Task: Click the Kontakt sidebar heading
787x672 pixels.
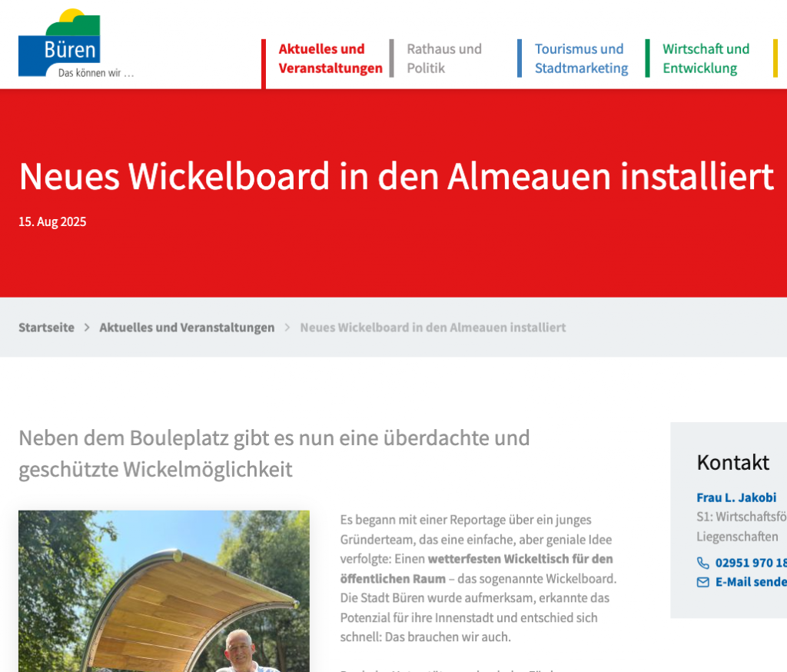Action: pyautogui.click(x=732, y=462)
